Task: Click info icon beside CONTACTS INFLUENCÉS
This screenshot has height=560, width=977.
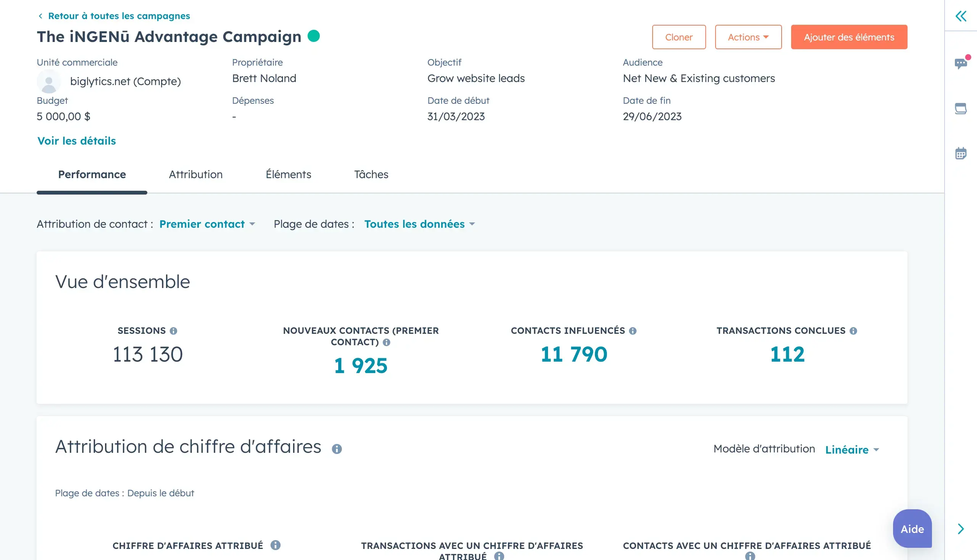Action: pos(633,331)
